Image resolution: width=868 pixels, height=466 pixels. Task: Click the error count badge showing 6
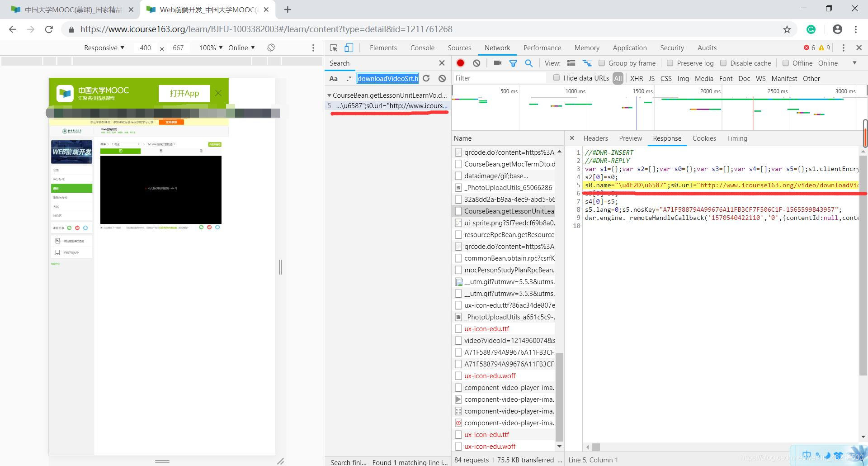pos(809,48)
